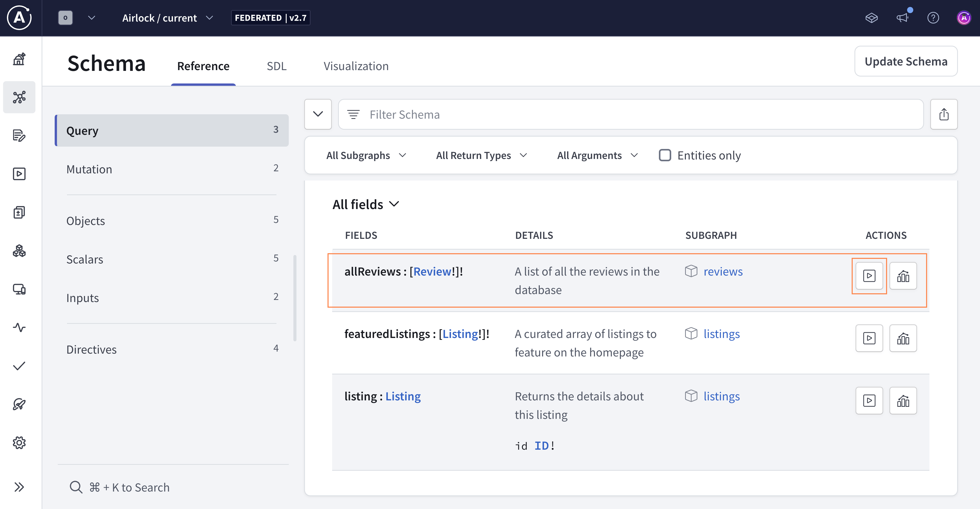The image size is (980, 509).
Task: View the Insights pulse icon in the sidebar
Action: [x=19, y=328]
